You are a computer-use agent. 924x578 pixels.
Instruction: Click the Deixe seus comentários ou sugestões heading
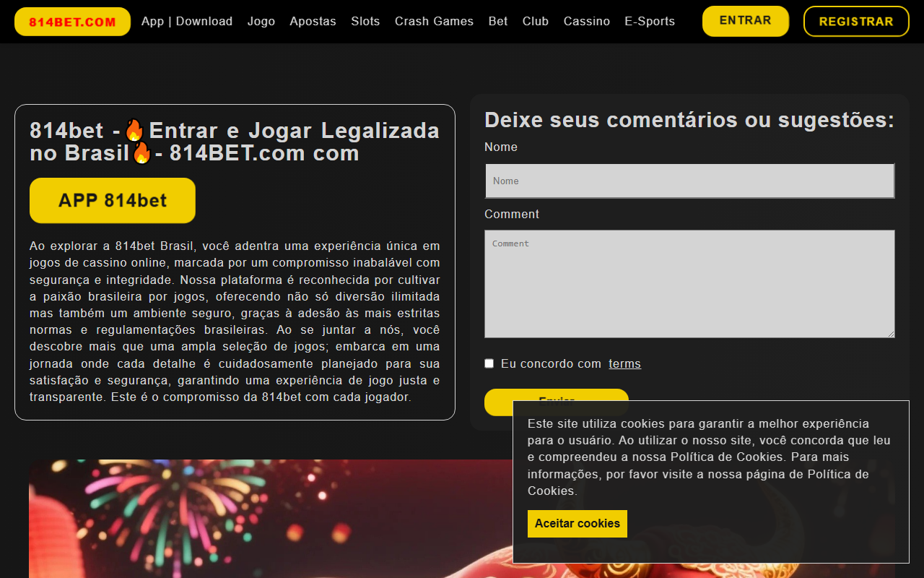pos(689,120)
